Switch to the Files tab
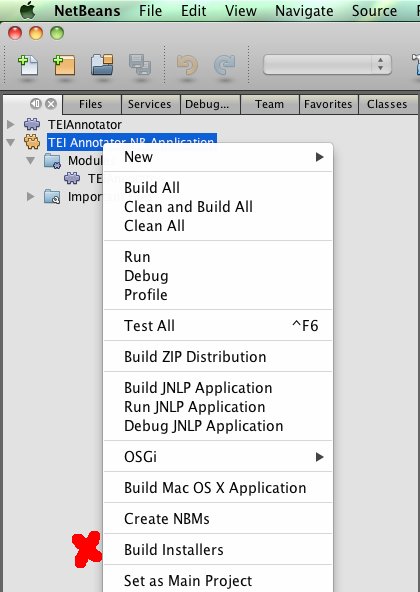Image resolution: width=420 pixels, height=592 pixels. pos(91,104)
